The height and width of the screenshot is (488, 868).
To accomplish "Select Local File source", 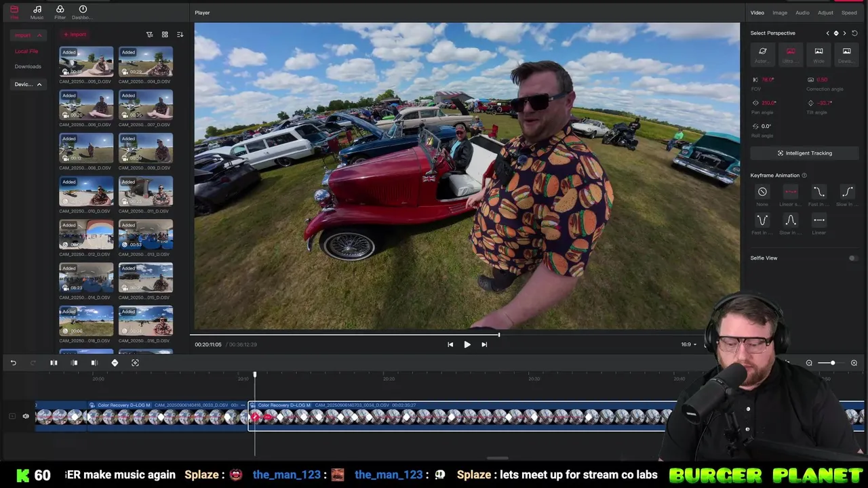I will point(26,52).
